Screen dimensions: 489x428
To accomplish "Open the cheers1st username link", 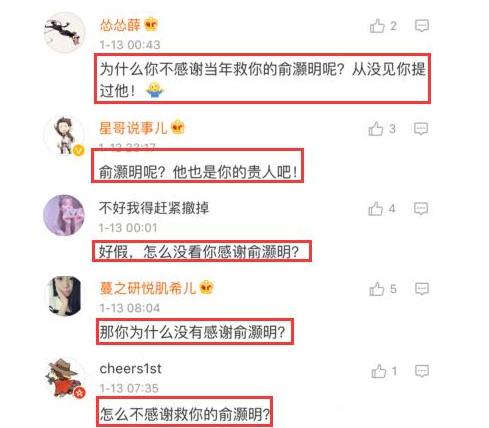I will coord(130,369).
